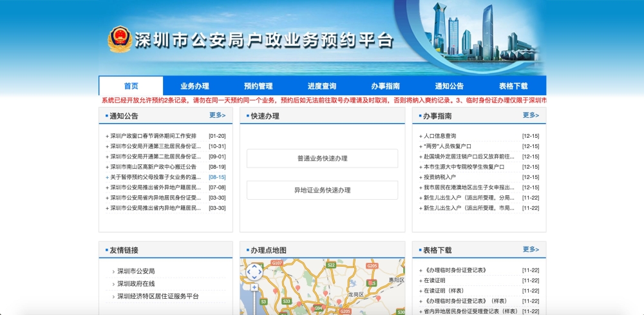The width and height of the screenshot is (644, 315).
Task: Open notice 深圳市公安局省内异地居民身份证受
Action: (156, 198)
